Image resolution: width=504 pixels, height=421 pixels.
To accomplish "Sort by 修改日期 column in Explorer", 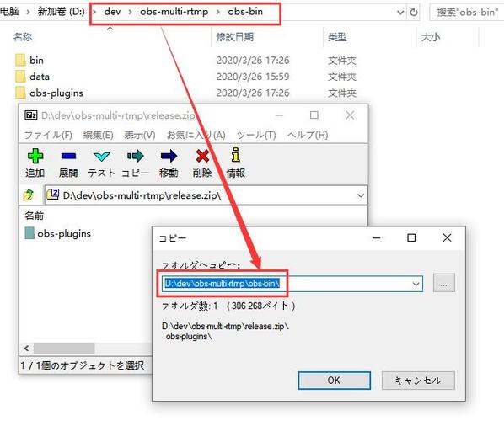I will tap(234, 37).
